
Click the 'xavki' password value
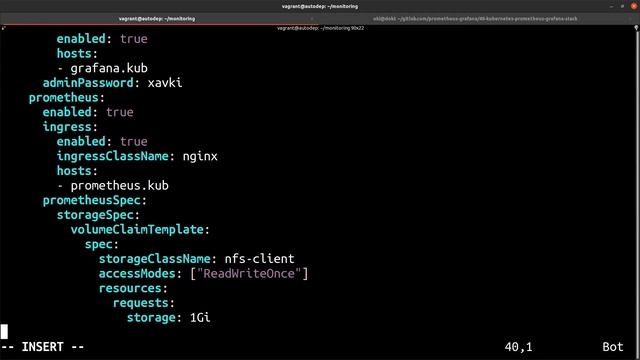[x=165, y=83]
